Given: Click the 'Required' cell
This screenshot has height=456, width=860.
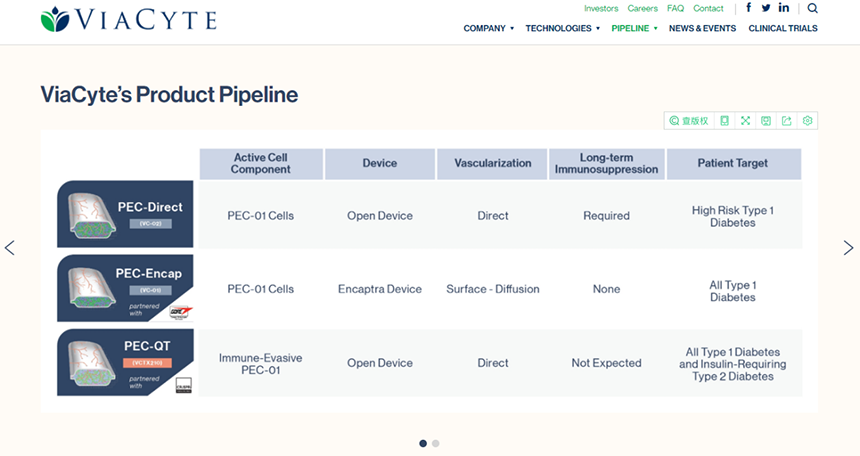Looking at the screenshot, I should point(606,216).
